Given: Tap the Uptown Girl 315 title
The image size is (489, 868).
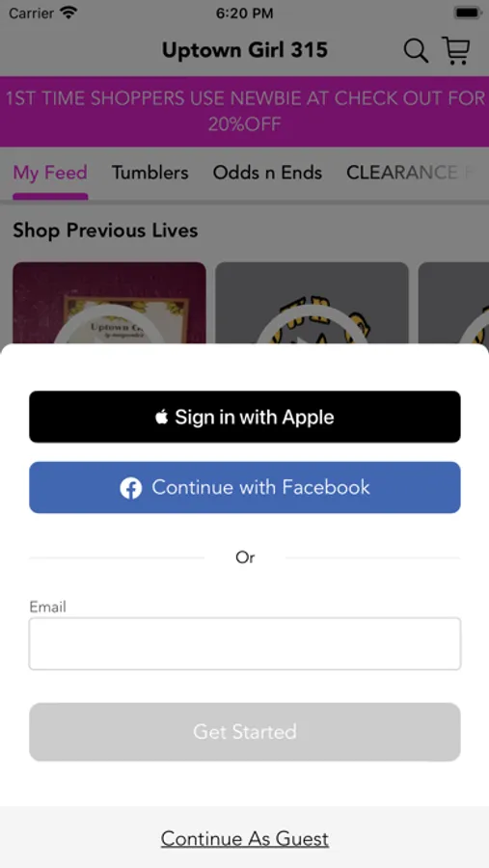Looking at the screenshot, I should tap(245, 50).
